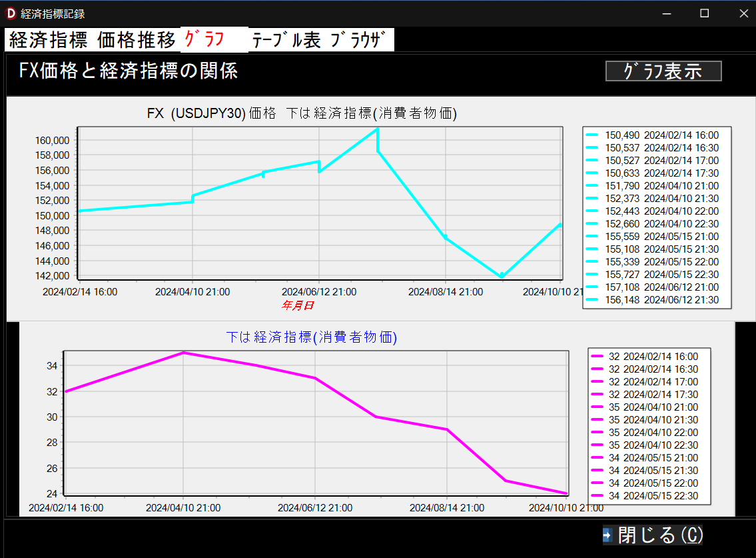Minimize the 経済指標記録 window
This screenshot has width=756, height=558.
click(665, 13)
